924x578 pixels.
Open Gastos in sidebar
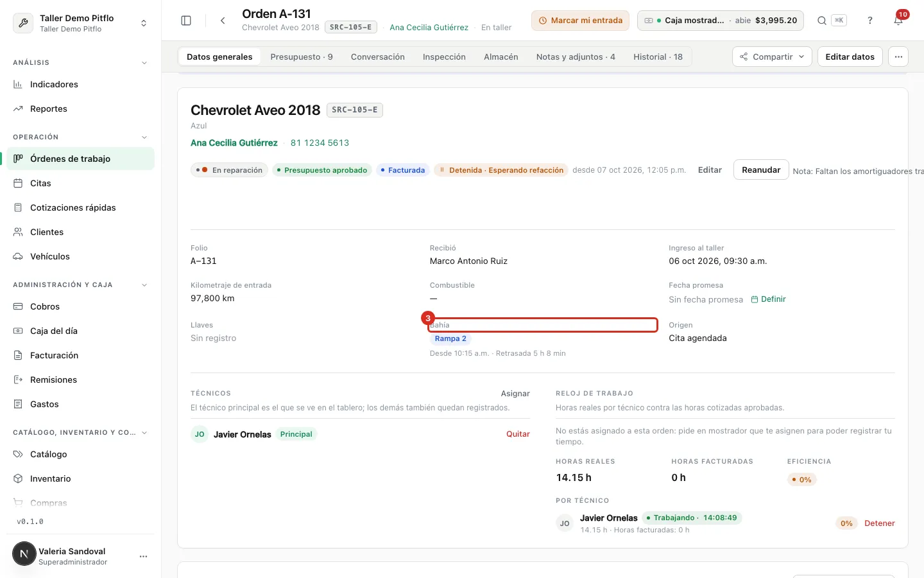point(80,404)
